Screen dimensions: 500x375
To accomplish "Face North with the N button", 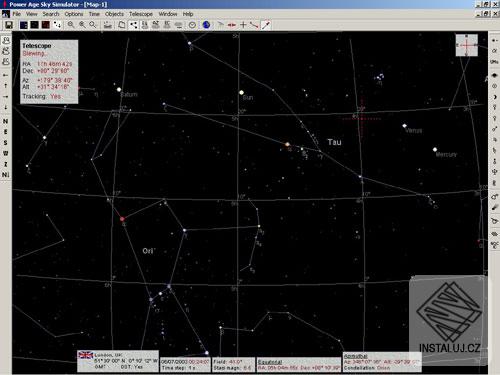I will (6, 121).
